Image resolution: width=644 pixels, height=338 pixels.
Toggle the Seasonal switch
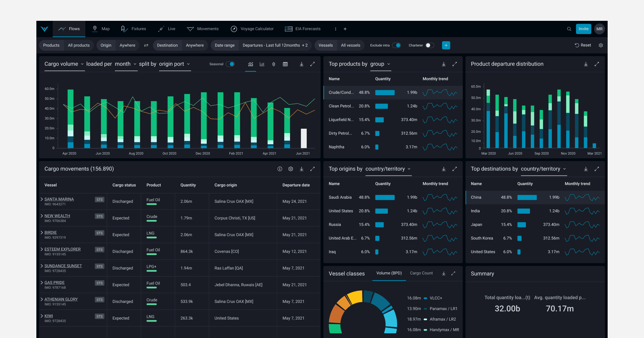pos(230,64)
